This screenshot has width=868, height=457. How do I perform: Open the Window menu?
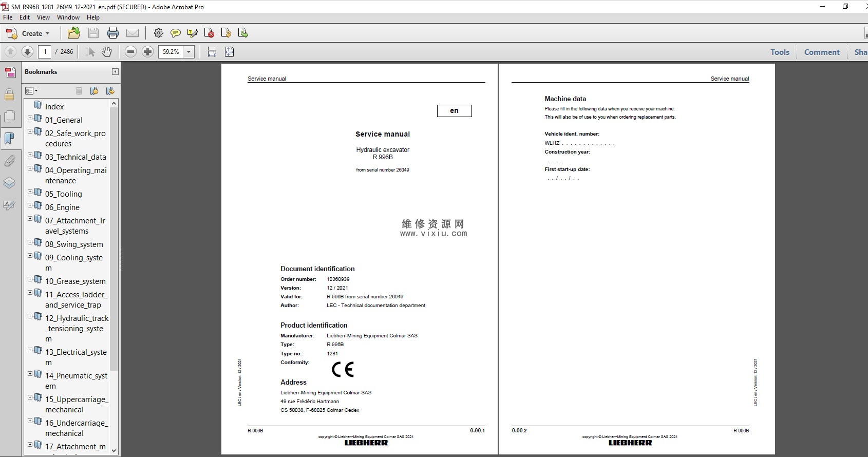pos(68,17)
